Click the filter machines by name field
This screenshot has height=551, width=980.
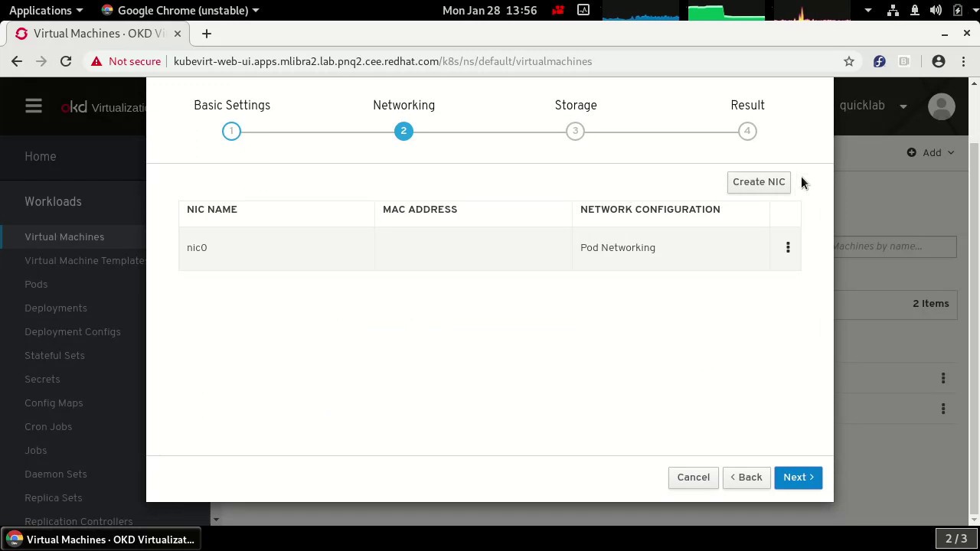pos(894,246)
